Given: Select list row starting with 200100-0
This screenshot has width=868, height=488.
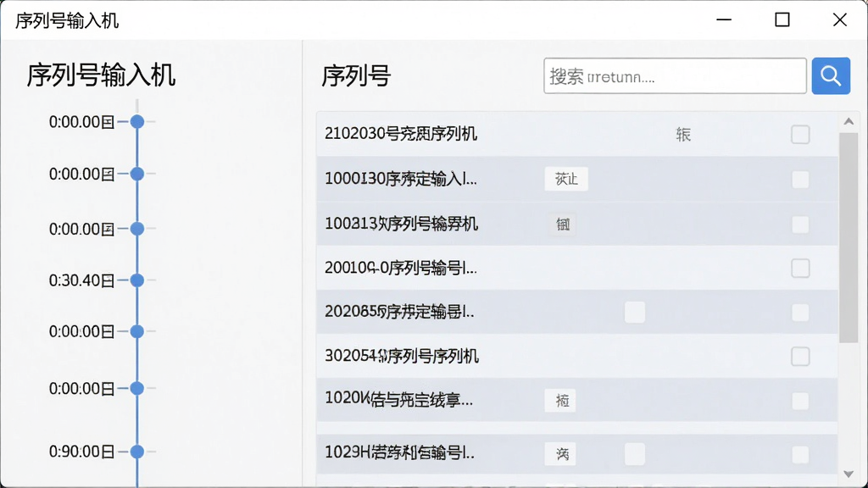Looking at the screenshot, I should point(576,268).
